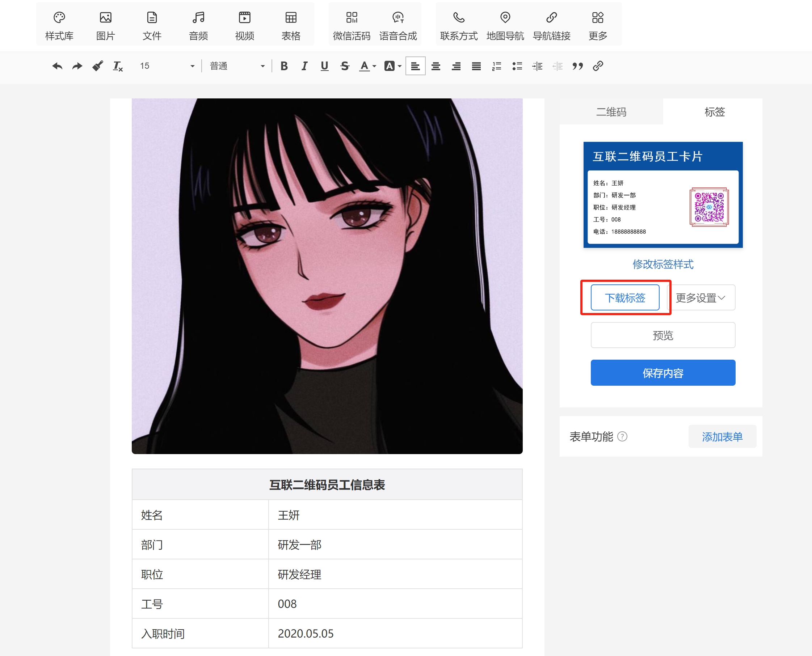The image size is (812, 656).
Task: Click the 互联二维码员工信息表 table header
Action: click(327, 484)
